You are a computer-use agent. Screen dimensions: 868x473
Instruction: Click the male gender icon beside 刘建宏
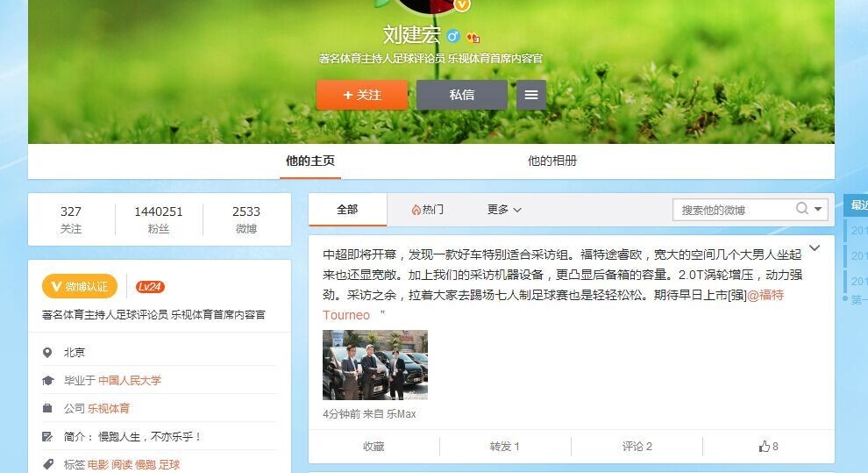point(452,36)
